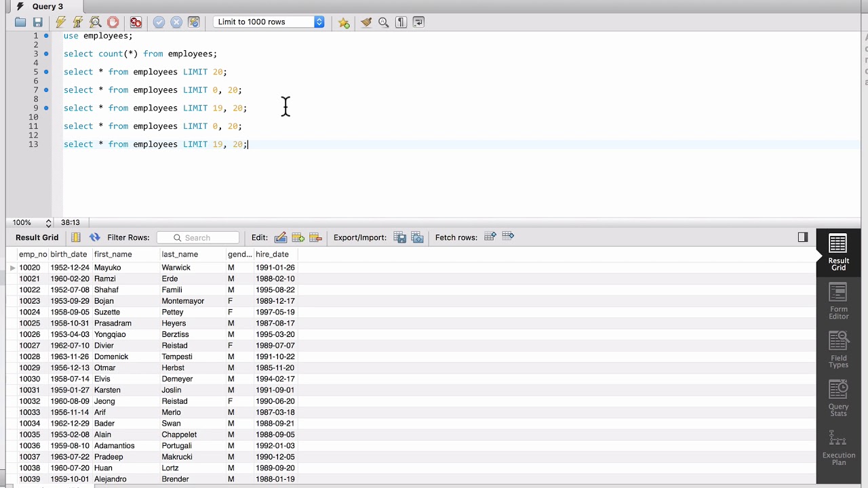Select the last_name cell 'Joslin'

(193, 390)
